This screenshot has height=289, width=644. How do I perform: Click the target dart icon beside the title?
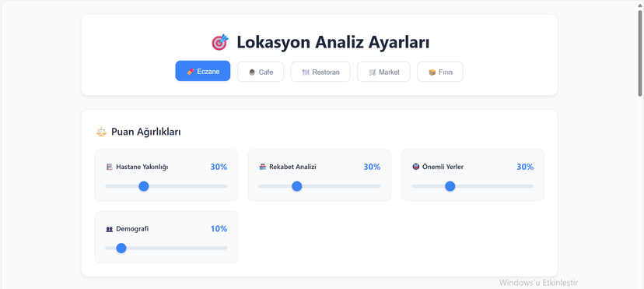[x=220, y=42]
